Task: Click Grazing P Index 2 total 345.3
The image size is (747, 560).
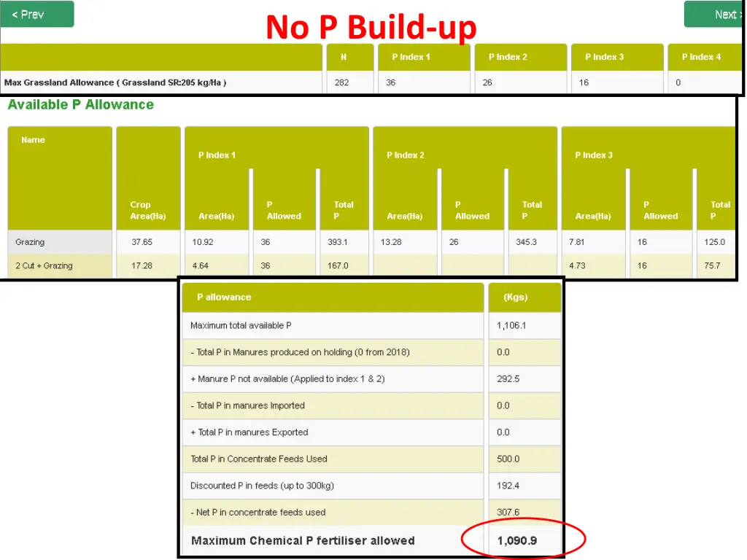Action: click(527, 242)
